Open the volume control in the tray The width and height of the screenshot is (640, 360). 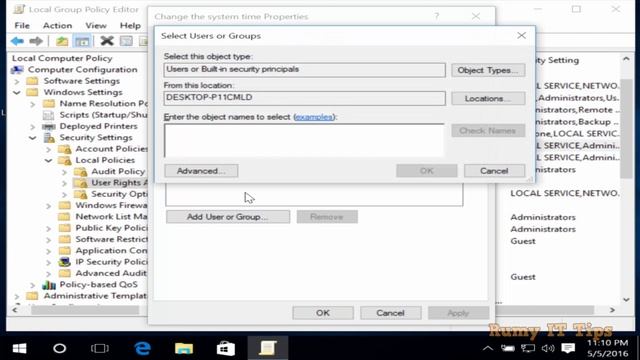click(547, 348)
